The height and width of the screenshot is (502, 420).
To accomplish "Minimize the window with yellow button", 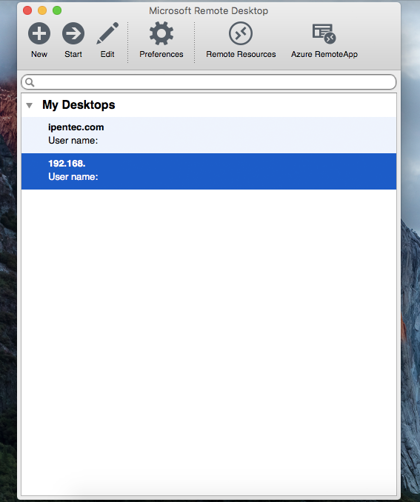I will (x=42, y=11).
